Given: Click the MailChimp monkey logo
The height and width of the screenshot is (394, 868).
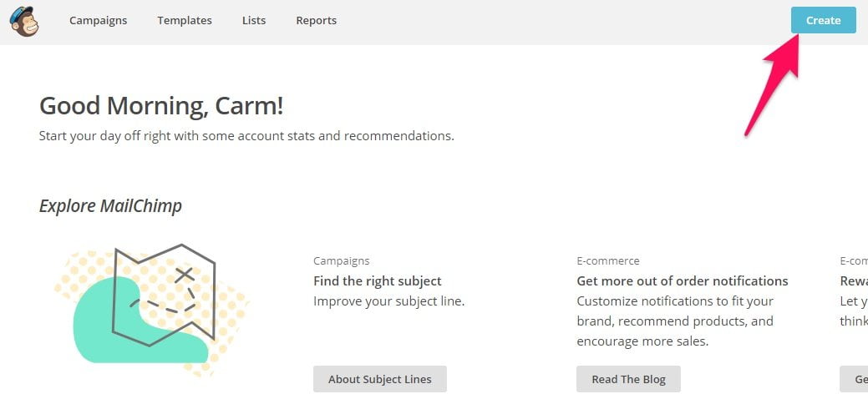Looking at the screenshot, I should 23,21.
